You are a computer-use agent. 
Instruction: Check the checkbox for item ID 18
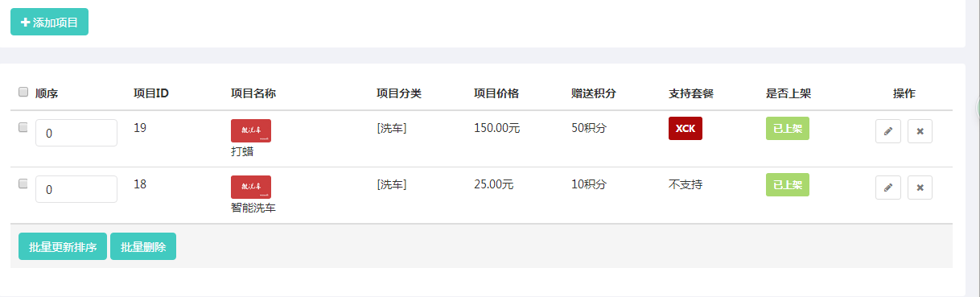(23, 184)
